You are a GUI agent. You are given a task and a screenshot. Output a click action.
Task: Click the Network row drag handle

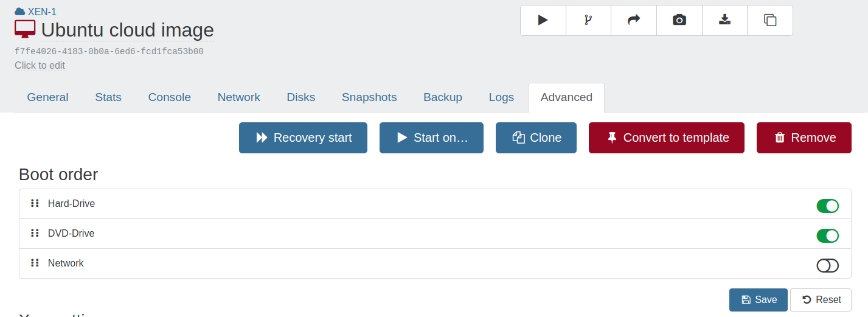click(35, 263)
